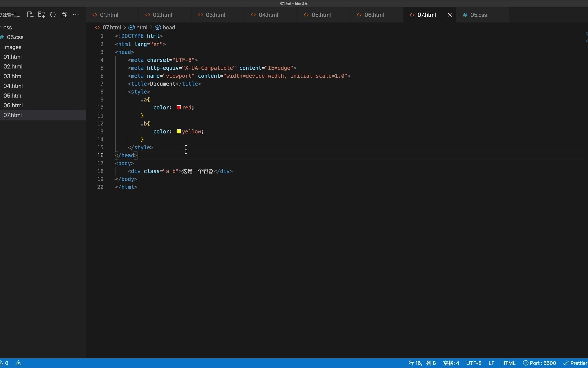
Task: Expand the css folder in explorer
Action: coord(43,27)
